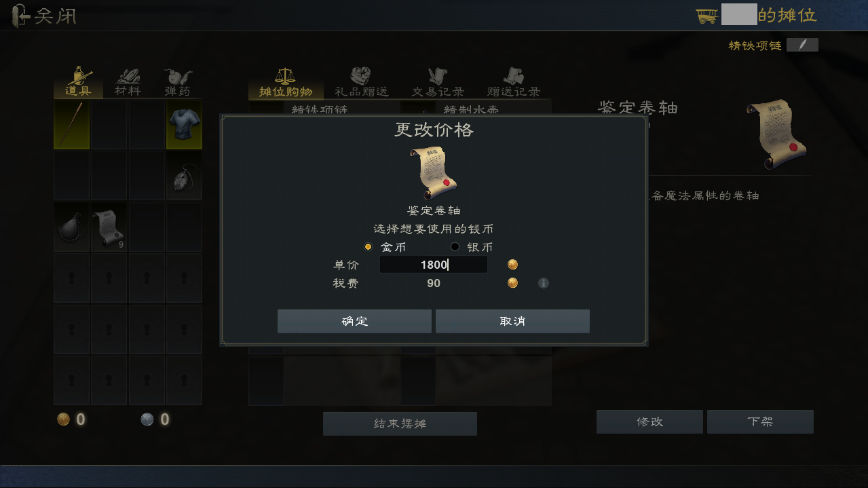
Task: Switch to the 礼品赠送 tab
Action: pyautogui.click(x=362, y=82)
